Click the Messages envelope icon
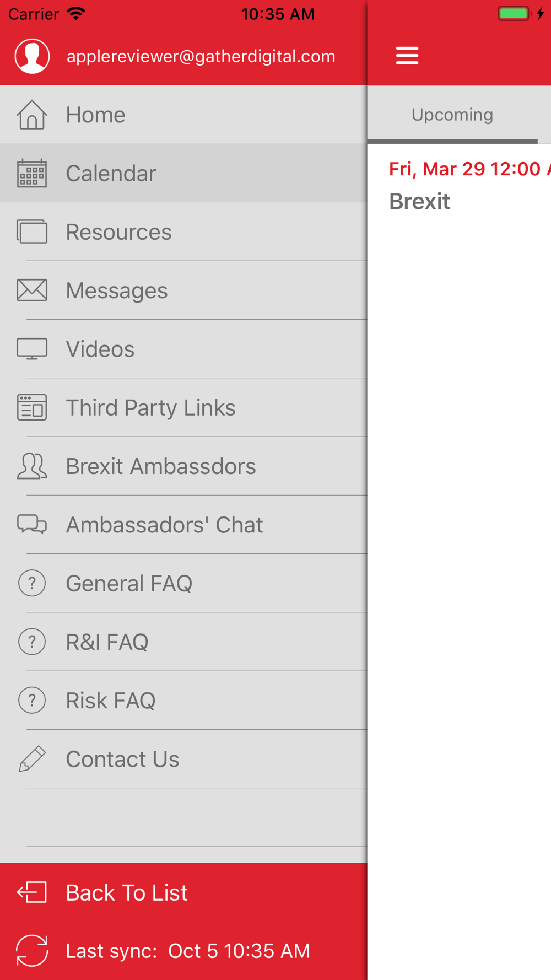 pos(32,290)
